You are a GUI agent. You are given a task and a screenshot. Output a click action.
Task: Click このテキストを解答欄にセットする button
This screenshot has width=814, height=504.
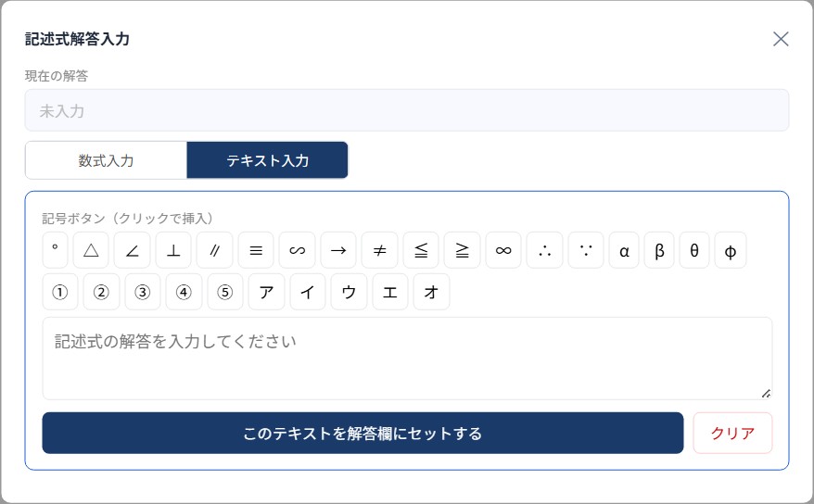point(362,433)
